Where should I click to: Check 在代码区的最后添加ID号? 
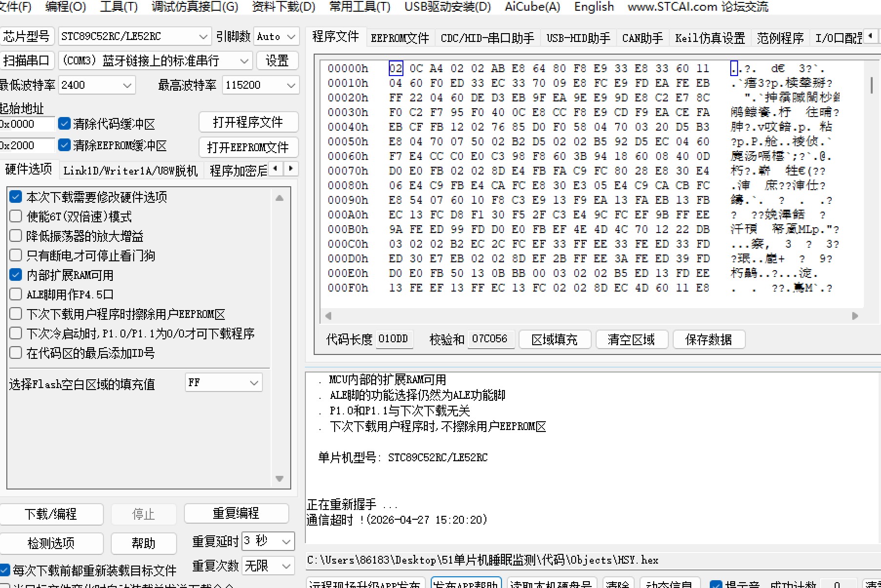coord(16,353)
